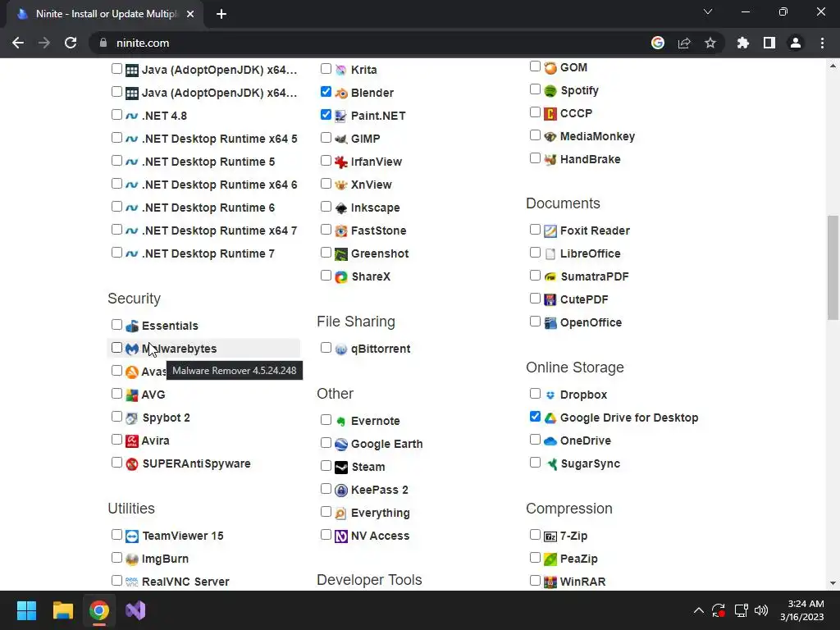Uncheck Google Drive for Desktop checkbox

(x=535, y=417)
